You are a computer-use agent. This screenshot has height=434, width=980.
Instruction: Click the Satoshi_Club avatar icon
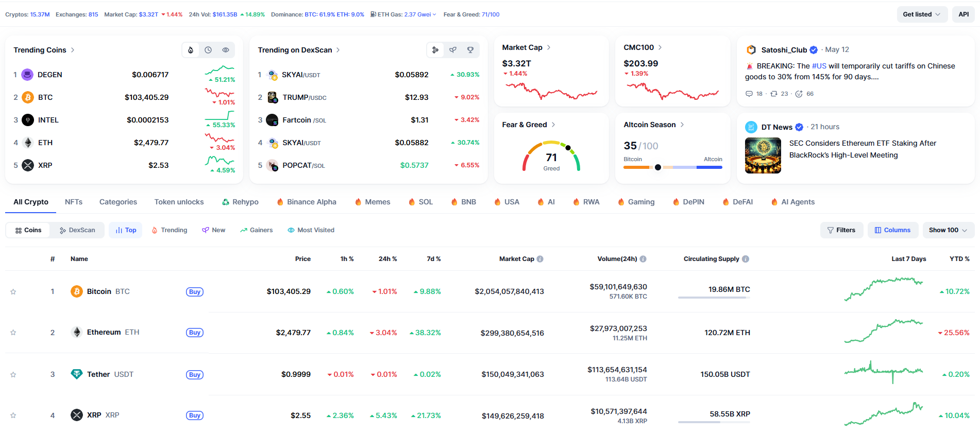pyautogui.click(x=751, y=50)
